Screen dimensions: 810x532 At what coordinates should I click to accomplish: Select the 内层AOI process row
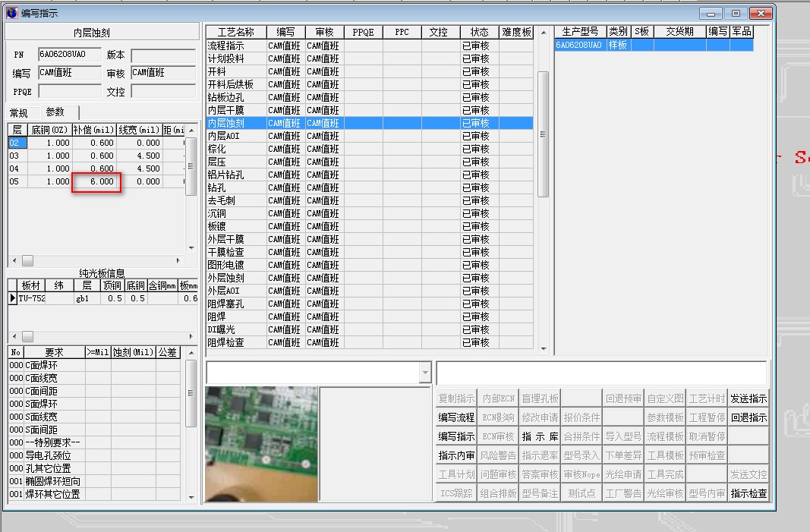coord(370,136)
